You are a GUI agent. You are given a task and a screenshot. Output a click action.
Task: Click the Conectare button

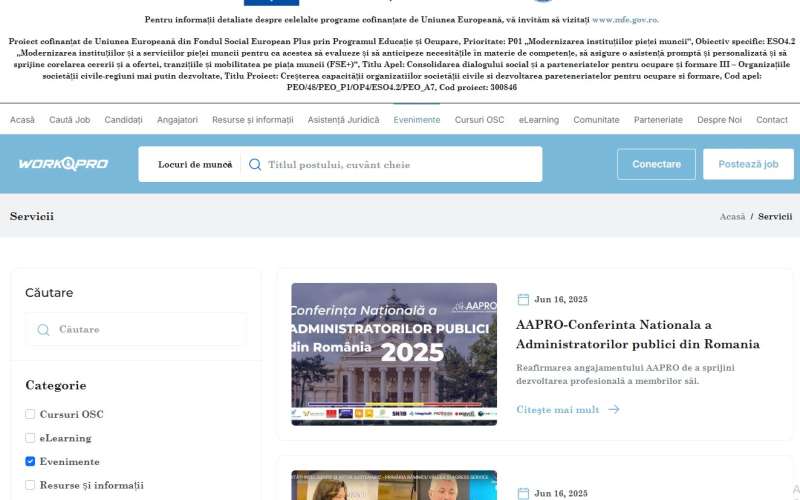pos(656,164)
